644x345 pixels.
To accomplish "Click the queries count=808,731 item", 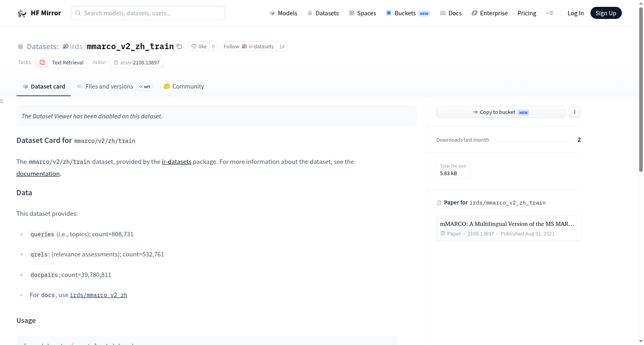I will pyautogui.click(x=82, y=234).
